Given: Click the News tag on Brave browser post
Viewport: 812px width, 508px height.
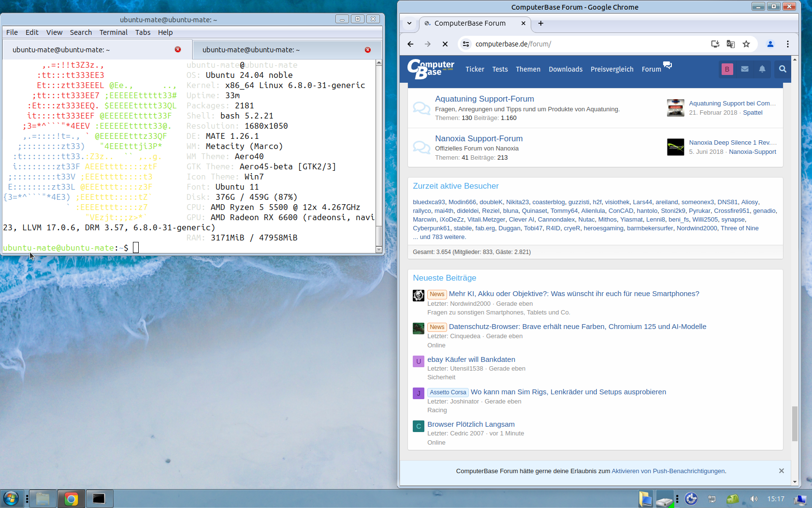Looking at the screenshot, I should click(437, 327).
